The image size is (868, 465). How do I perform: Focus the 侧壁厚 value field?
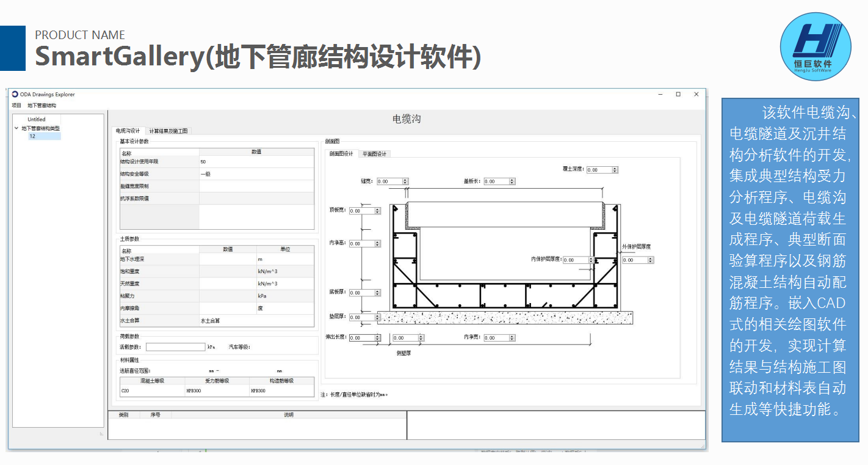(405, 338)
